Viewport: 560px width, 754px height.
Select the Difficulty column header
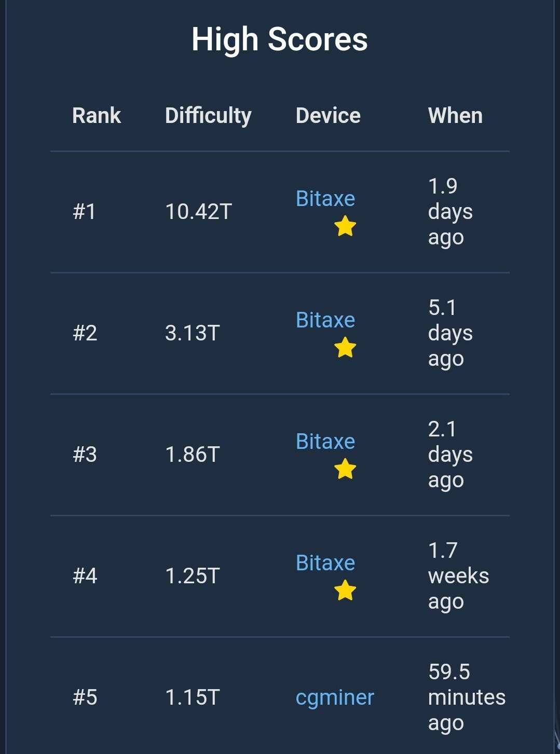pos(208,116)
